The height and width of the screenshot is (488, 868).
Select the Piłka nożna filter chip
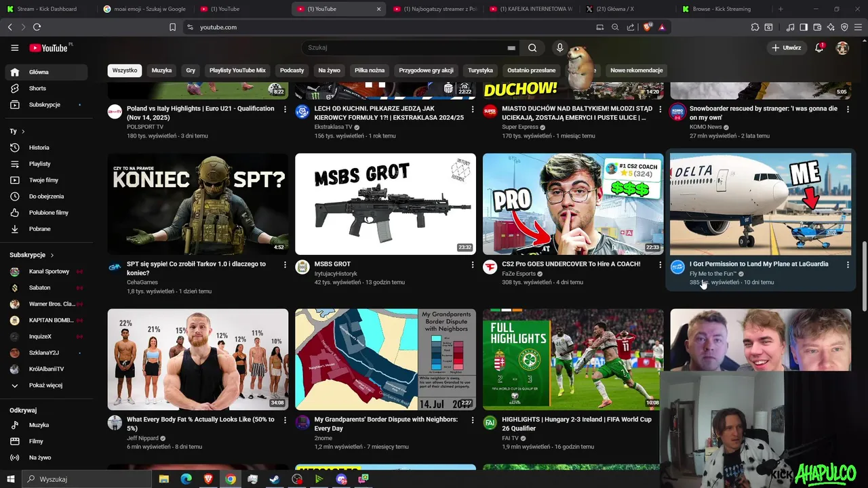(370, 70)
